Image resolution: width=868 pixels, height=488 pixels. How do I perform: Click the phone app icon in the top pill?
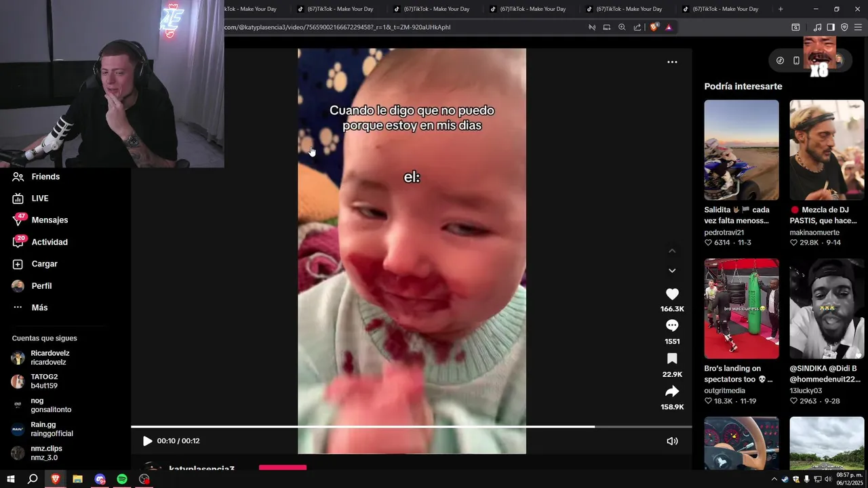(796, 60)
